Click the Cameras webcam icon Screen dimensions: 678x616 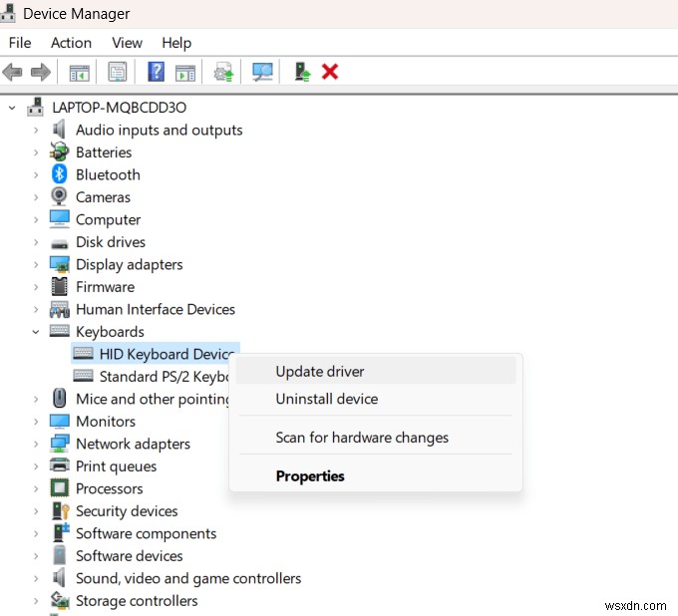[59, 196]
